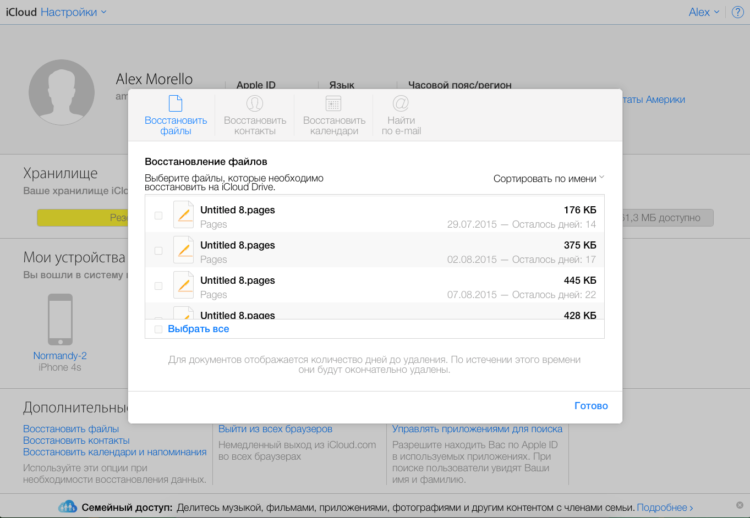Image resolution: width=750 pixels, height=518 pixels.
Task: Click the 176 КБ file size value
Action: [x=580, y=210]
